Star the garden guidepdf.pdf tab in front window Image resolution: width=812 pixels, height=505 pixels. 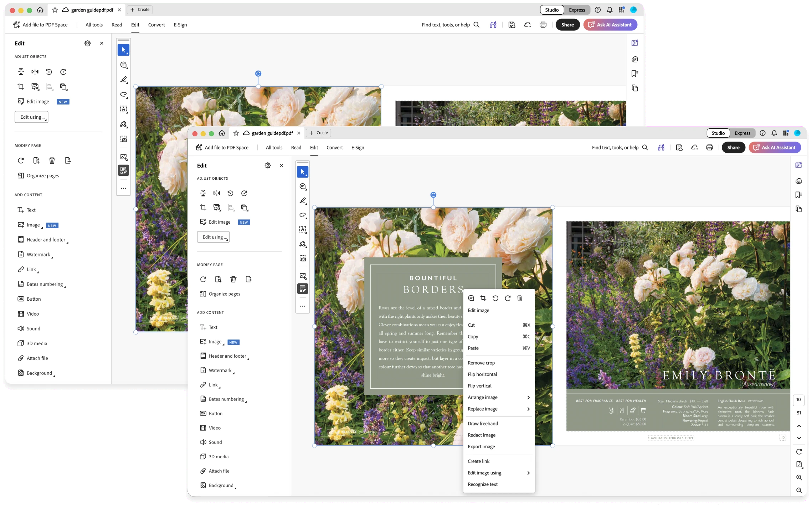[236, 133]
